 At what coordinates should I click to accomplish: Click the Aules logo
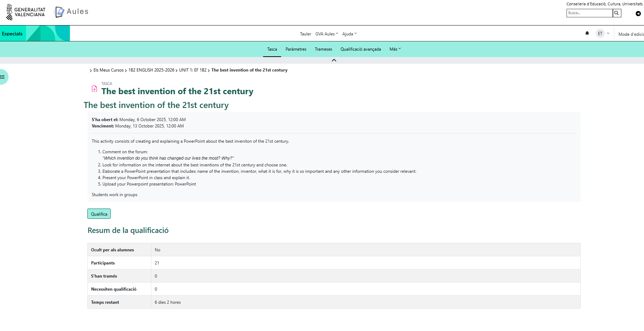[x=72, y=12]
